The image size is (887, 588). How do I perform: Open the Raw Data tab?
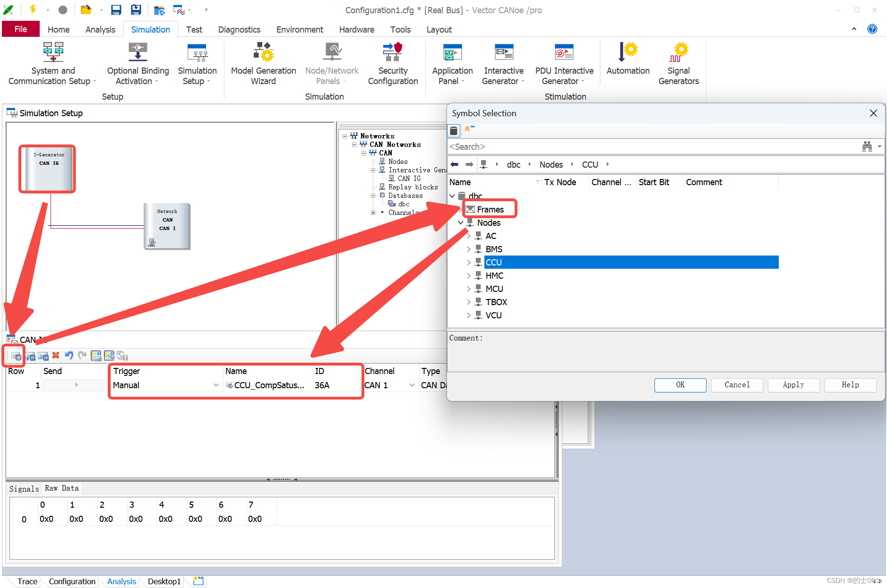(61, 488)
